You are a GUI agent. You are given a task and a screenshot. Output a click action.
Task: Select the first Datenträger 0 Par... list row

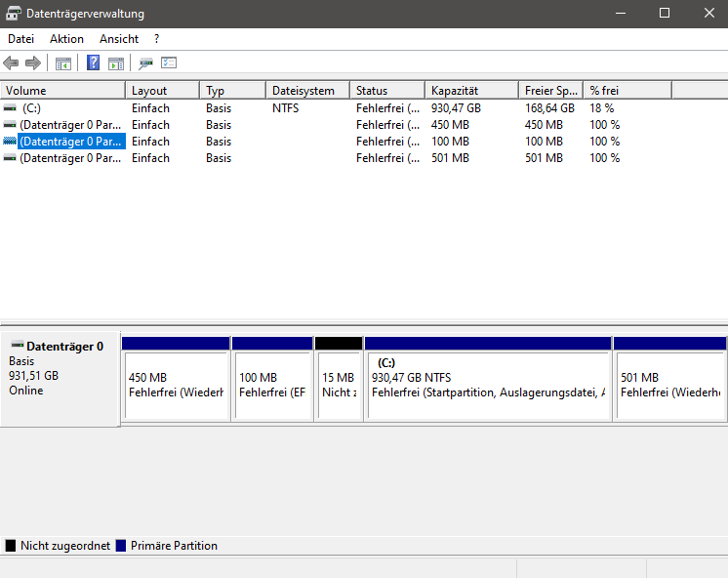(x=70, y=125)
